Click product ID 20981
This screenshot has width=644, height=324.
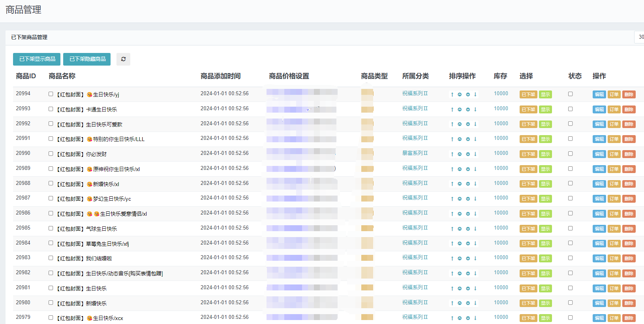click(x=23, y=288)
